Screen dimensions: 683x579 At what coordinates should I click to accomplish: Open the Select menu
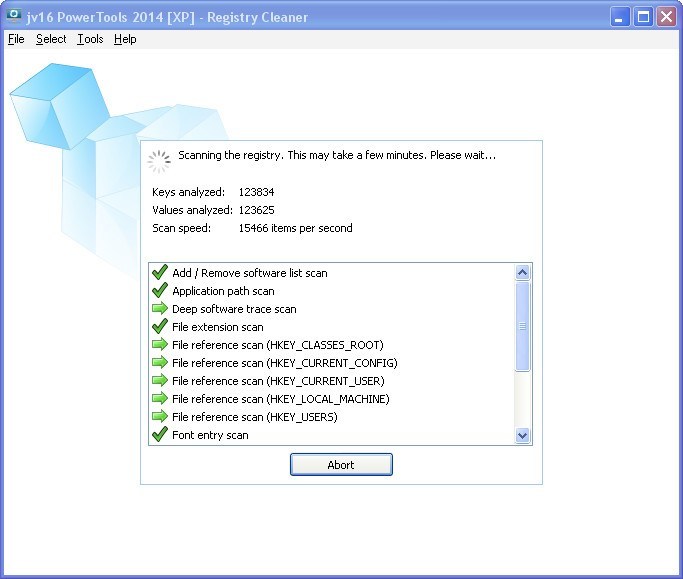[x=51, y=39]
